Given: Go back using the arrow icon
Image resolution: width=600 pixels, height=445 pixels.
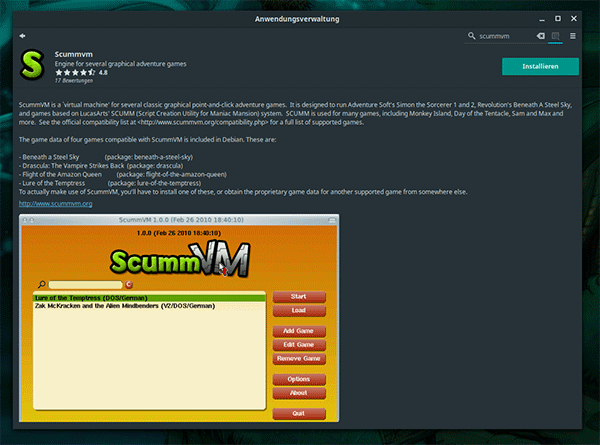Looking at the screenshot, I should 22,36.
